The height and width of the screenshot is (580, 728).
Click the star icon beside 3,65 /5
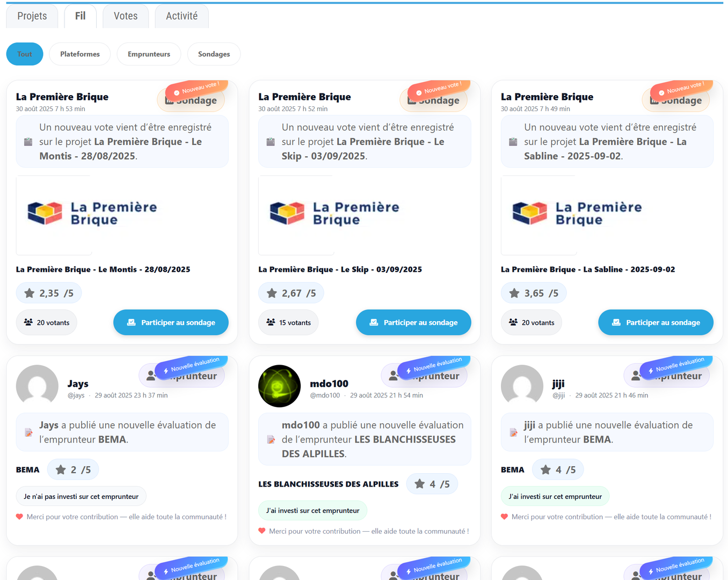tap(514, 293)
